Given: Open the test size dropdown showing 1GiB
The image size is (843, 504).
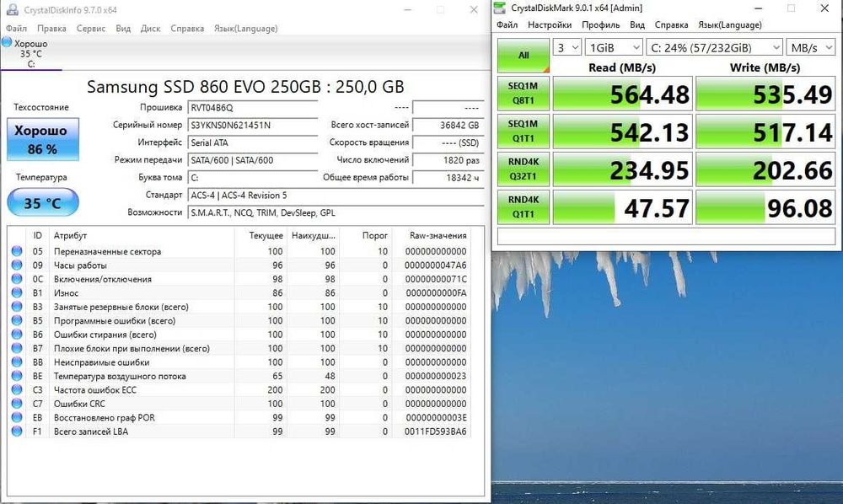Looking at the screenshot, I should pos(614,48).
